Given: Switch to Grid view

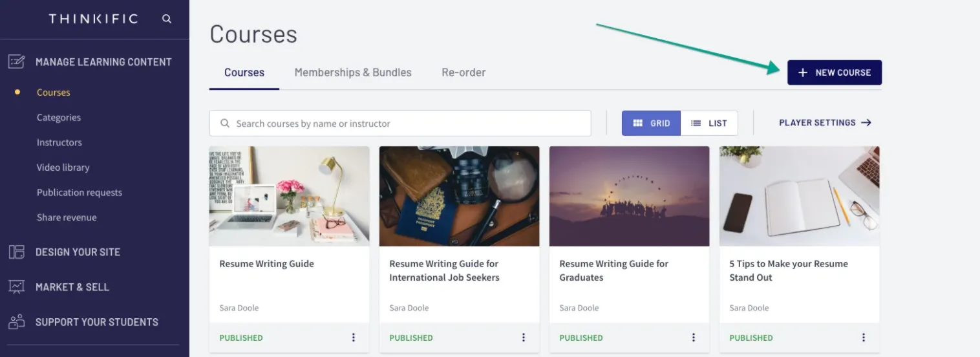Looking at the screenshot, I should click(x=651, y=123).
